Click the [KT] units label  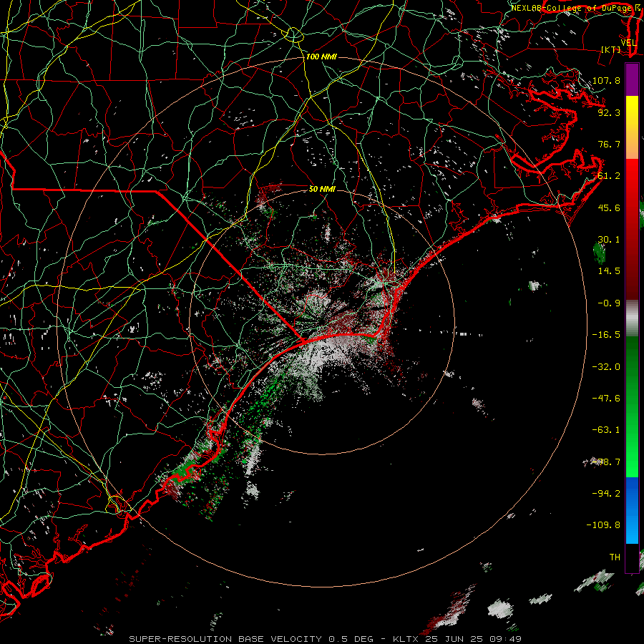(611, 49)
